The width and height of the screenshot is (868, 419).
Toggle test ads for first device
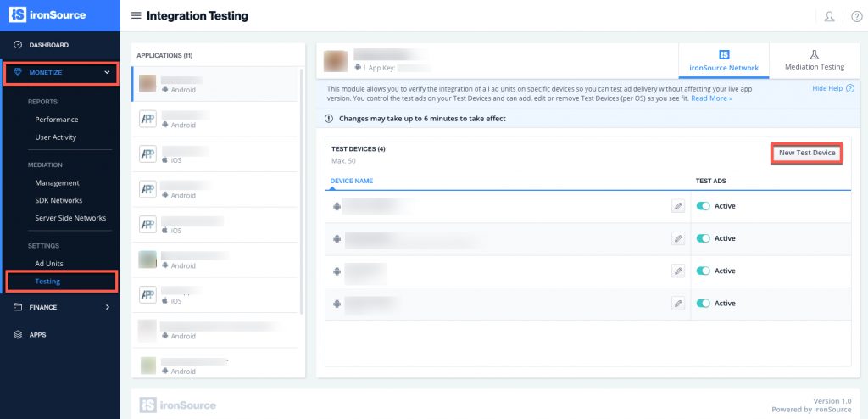pos(703,206)
